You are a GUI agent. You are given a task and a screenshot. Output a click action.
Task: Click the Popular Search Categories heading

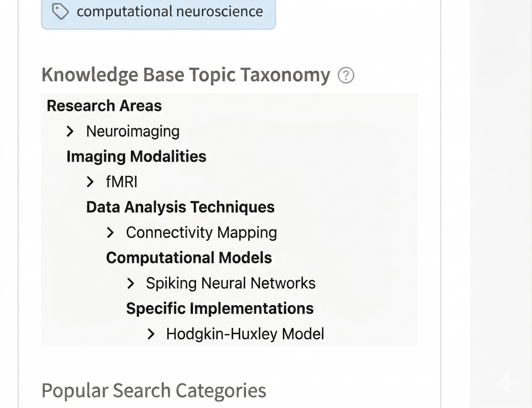(154, 390)
